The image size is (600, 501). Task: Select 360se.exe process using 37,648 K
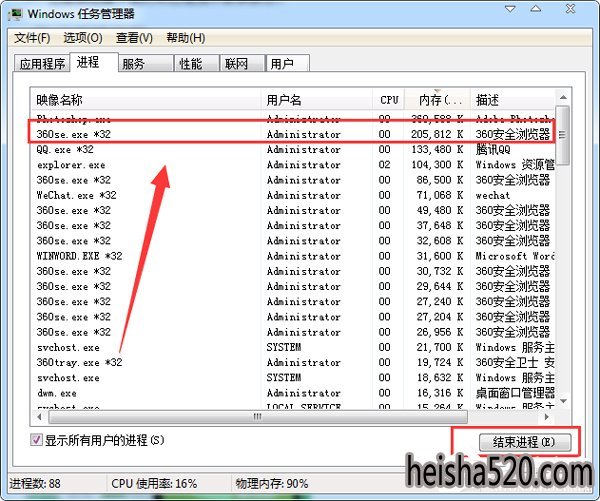[293, 226]
